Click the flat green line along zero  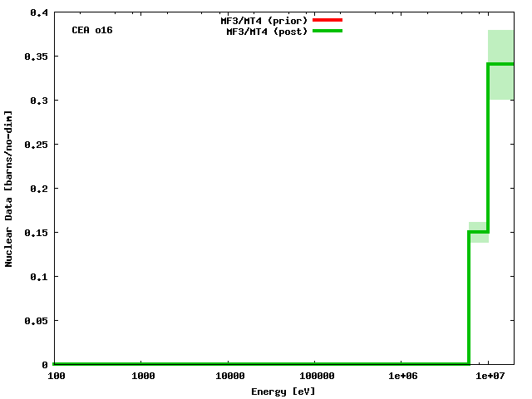click(249, 363)
